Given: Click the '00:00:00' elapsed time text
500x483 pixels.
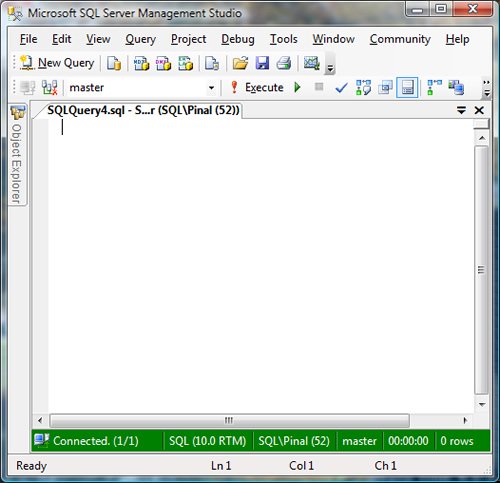Looking at the screenshot, I should [408, 441].
